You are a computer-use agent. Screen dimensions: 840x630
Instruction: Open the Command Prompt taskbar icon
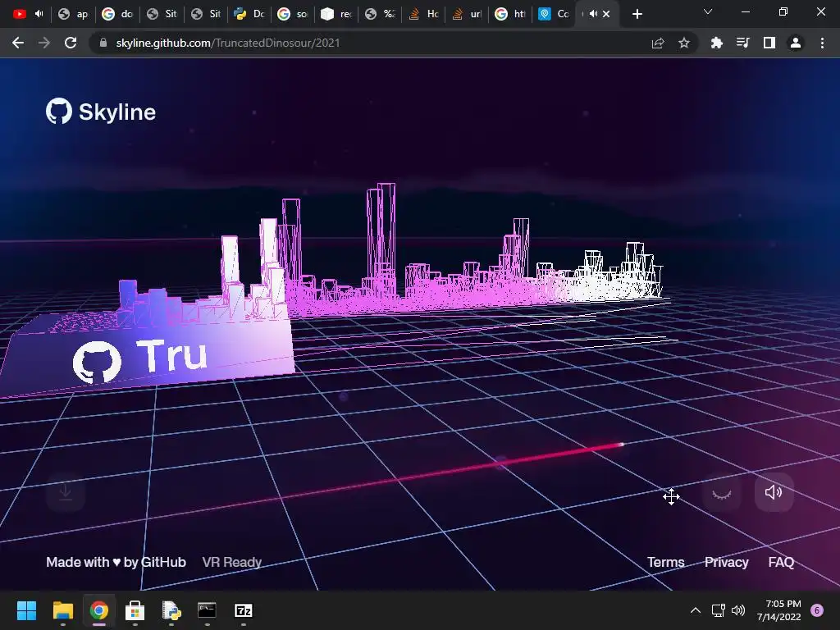pyautogui.click(x=207, y=610)
